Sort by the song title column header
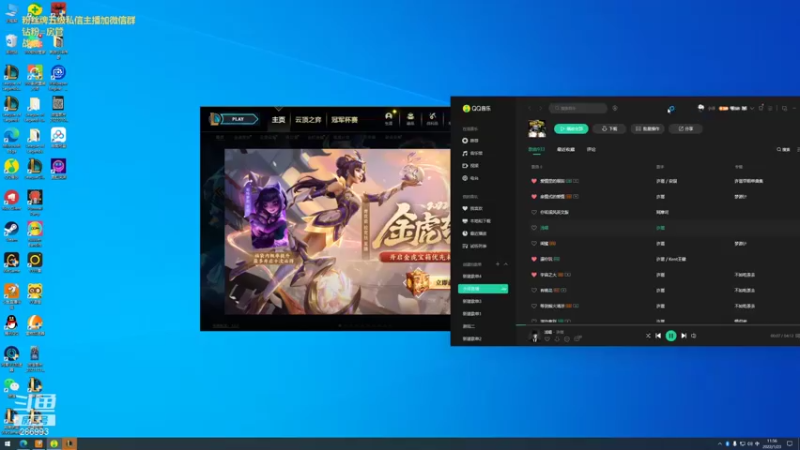The width and height of the screenshot is (800, 450). click(x=536, y=167)
